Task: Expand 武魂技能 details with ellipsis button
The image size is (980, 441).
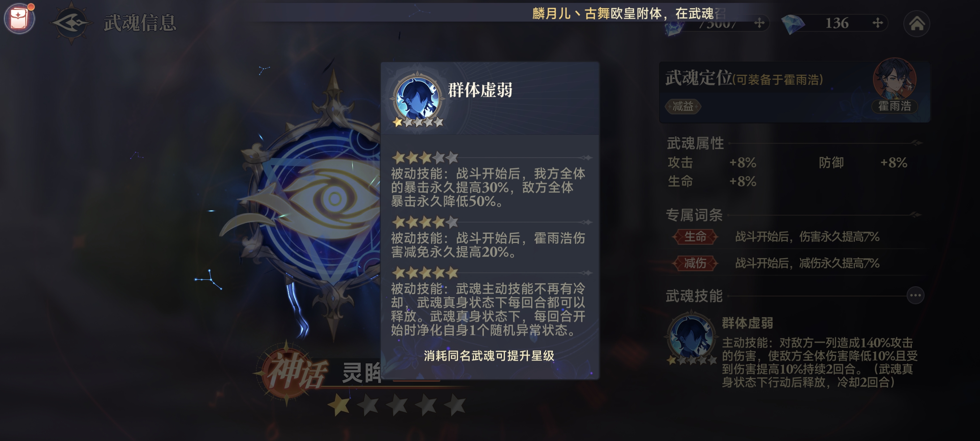Action: (x=915, y=295)
